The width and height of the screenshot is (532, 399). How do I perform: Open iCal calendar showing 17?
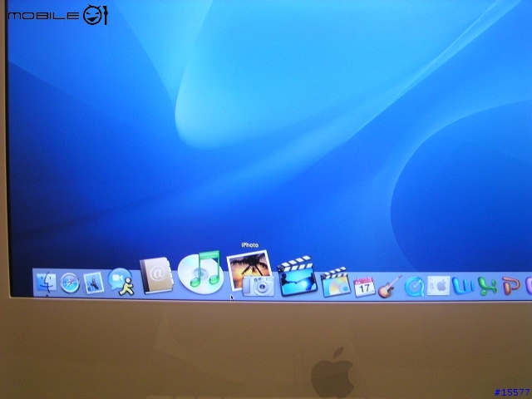click(x=364, y=287)
